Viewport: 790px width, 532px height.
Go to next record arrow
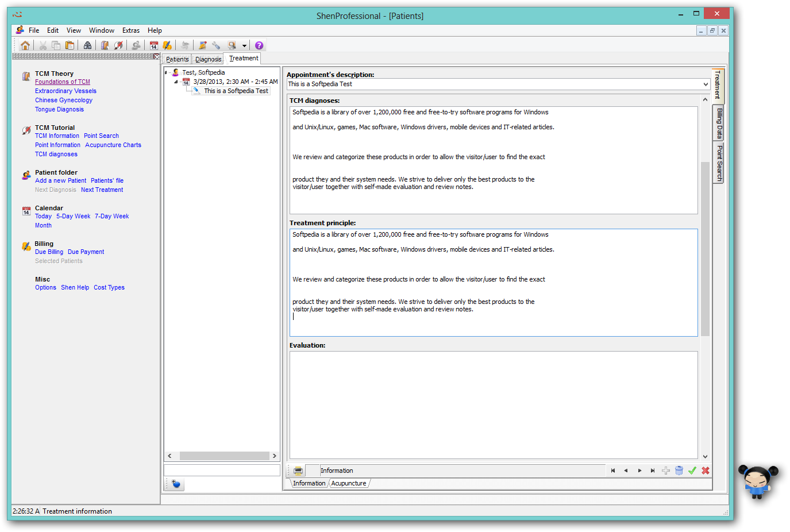tap(639, 471)
